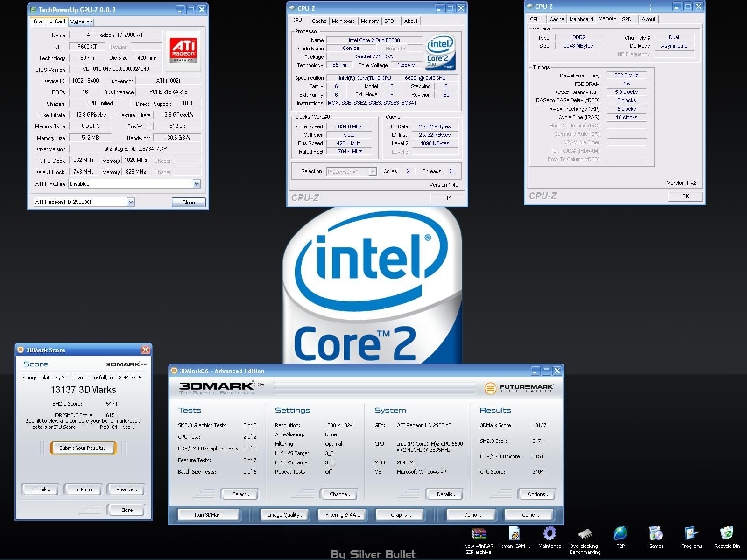Export score with To Excel button
Image resolution: width=747 pixels, height=560 pixels.
point(84,490)
